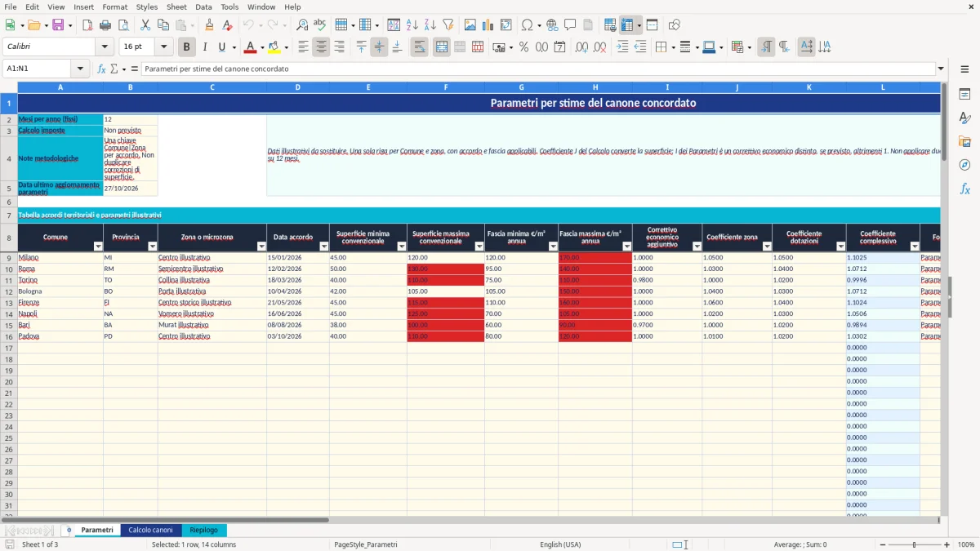Open sidebar Gallery panel
This screenshot has width=980, height=551.
click(964, 141)
